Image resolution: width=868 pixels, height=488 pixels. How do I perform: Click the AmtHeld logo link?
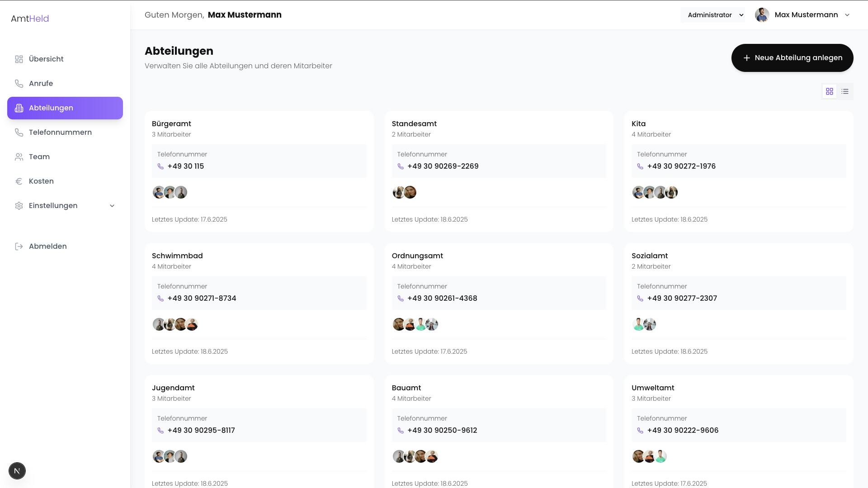click(x=30, y=19)
